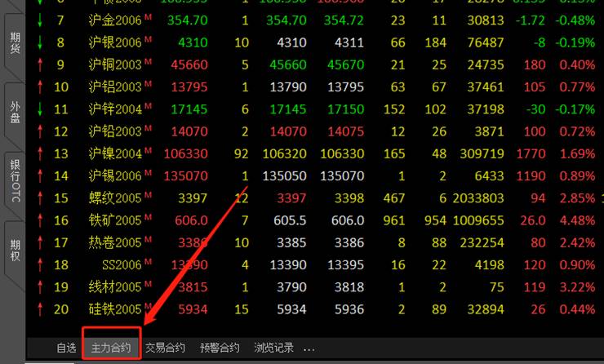
Task: Switch to the 外盘 side tab
Action: (x=15, y=112)
